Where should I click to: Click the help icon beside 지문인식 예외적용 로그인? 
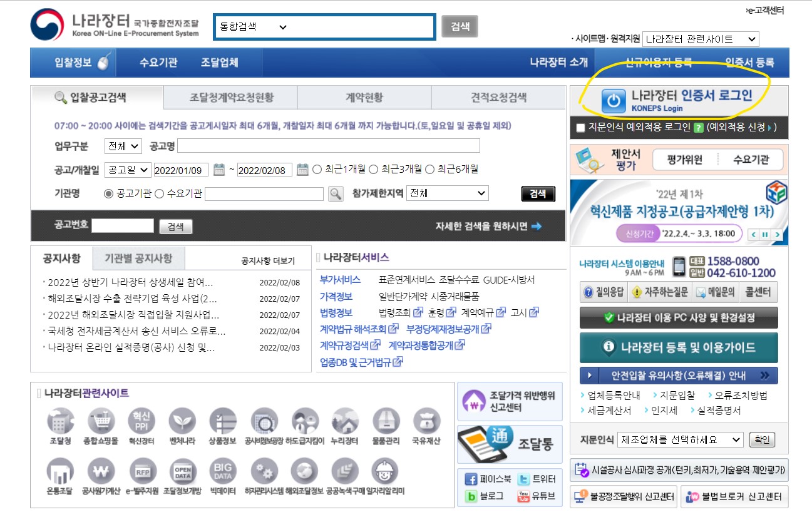(699, 128)
